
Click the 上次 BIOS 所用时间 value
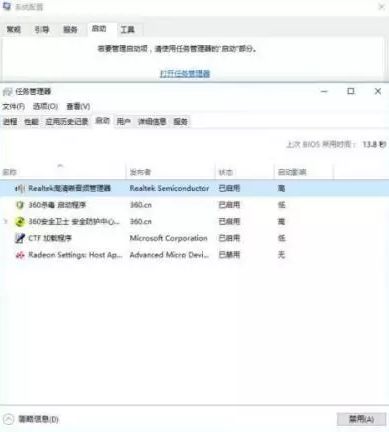pos(374,144)
